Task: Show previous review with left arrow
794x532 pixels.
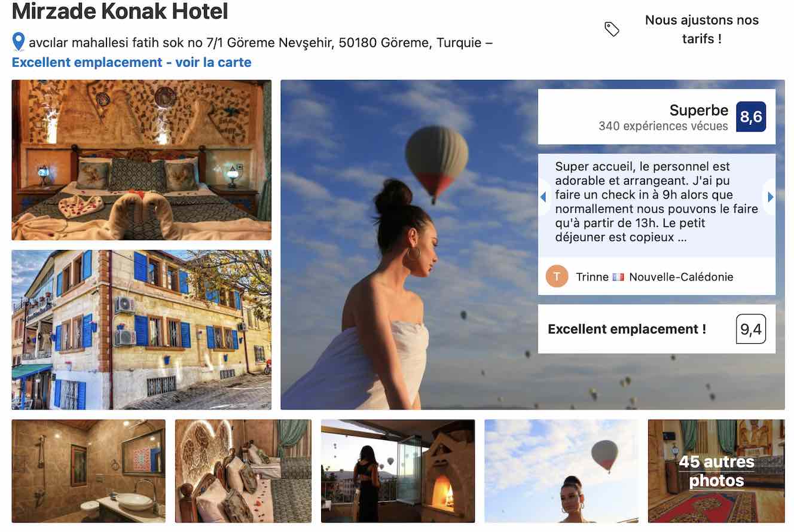Action: click(543, 197)
